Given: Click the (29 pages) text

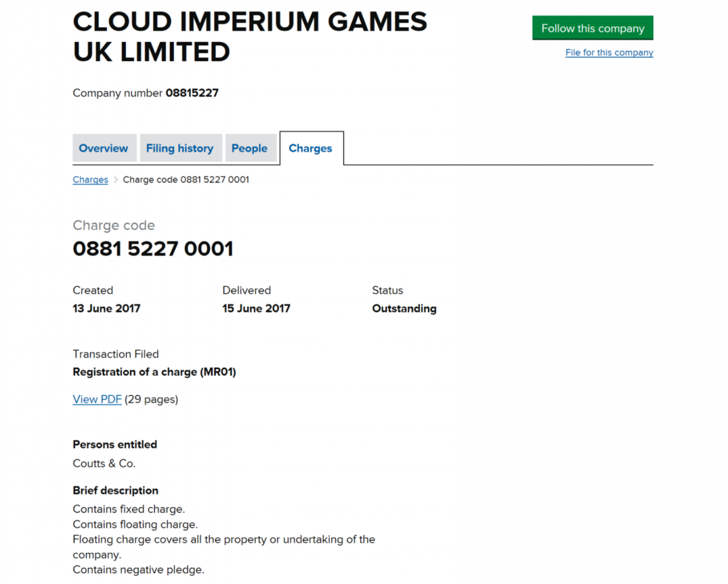Looking at the screenshot, I should [x=152, y=399].
